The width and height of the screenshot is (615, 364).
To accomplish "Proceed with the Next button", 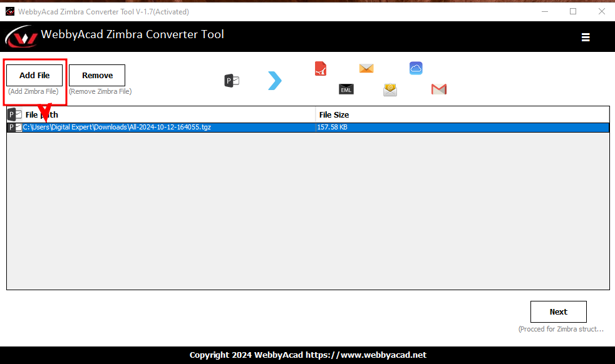I will pos(558,311).
